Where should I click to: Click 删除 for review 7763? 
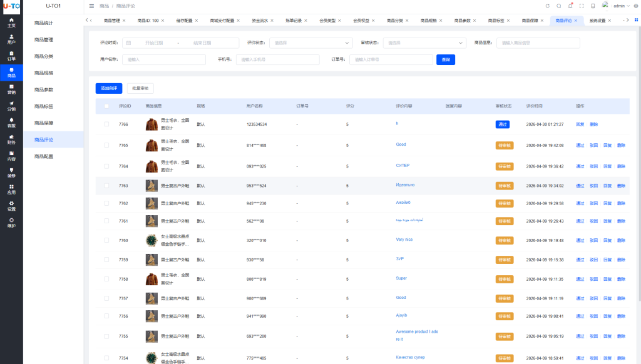(622, 186)
